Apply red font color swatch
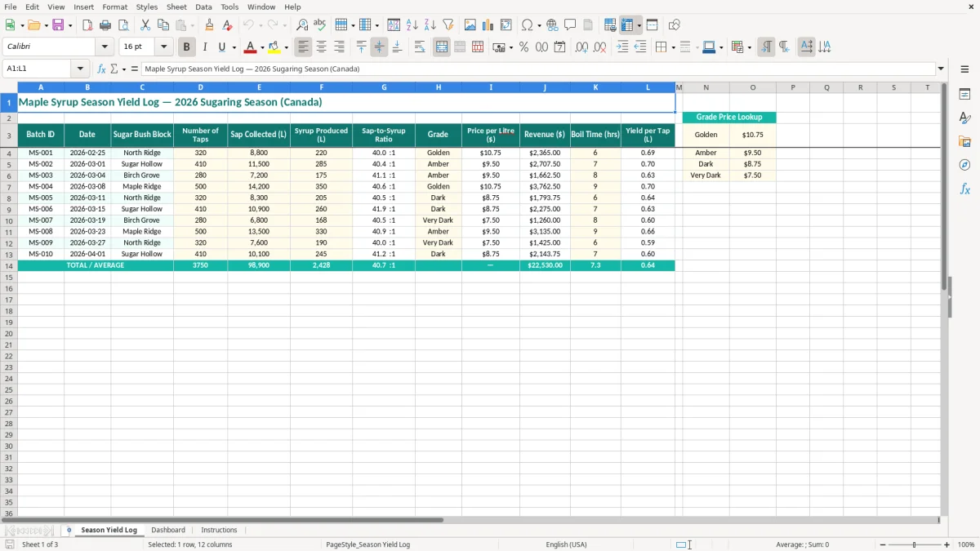980x551 pixels. pyautogui.click(x=251, y=47)
